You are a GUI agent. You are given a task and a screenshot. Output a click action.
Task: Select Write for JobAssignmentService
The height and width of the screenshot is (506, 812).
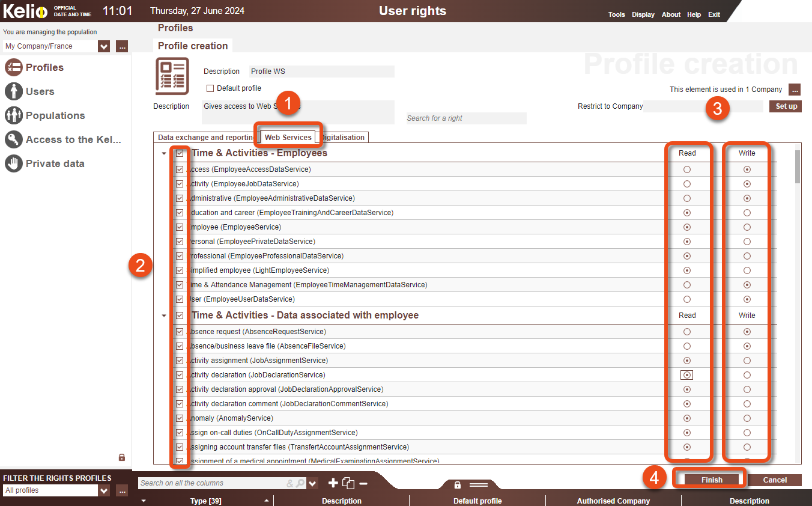coord(747,361)
